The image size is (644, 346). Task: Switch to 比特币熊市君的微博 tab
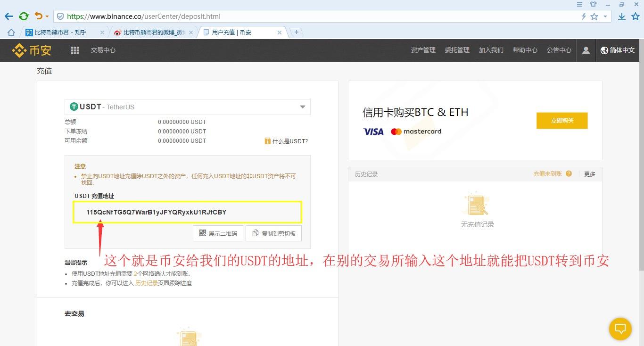154,32
